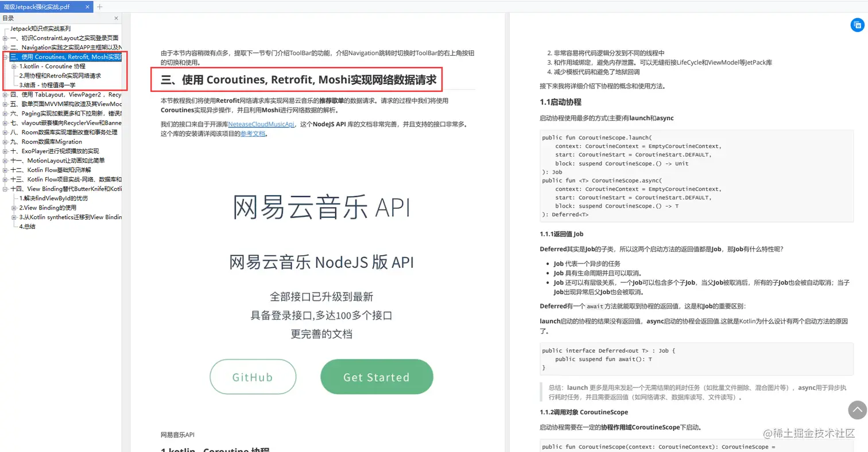Open outline item 十一、MotionLayout让动画如此简单
Screen dimensions: 868x452
click(57, 161)
